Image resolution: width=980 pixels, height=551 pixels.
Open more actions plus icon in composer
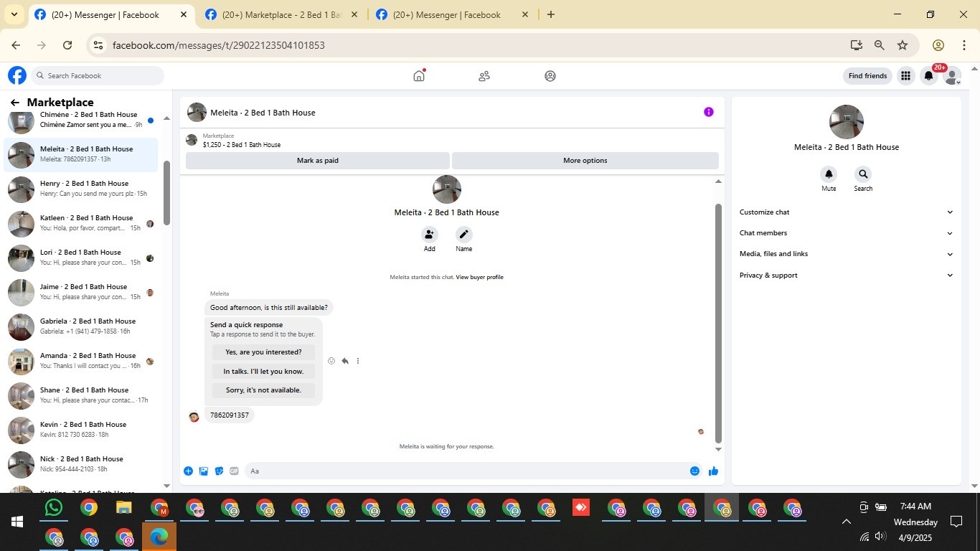(x=188, y=471)
